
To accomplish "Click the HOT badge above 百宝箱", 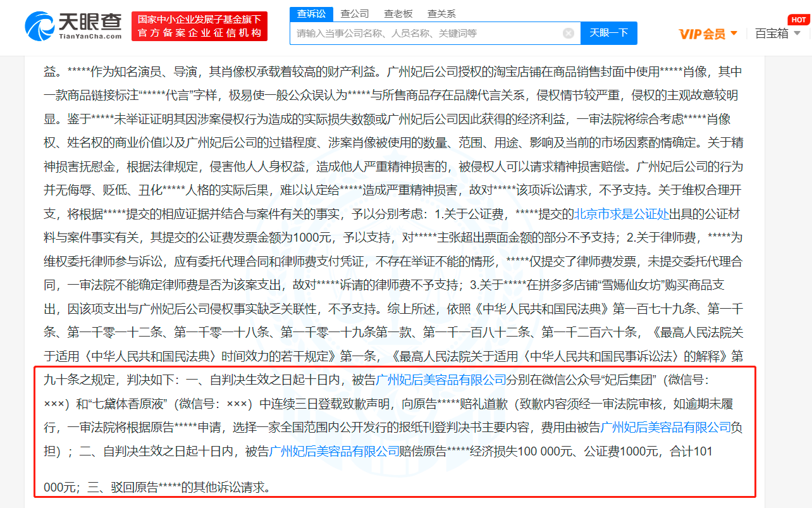I will tap(797, 20).
